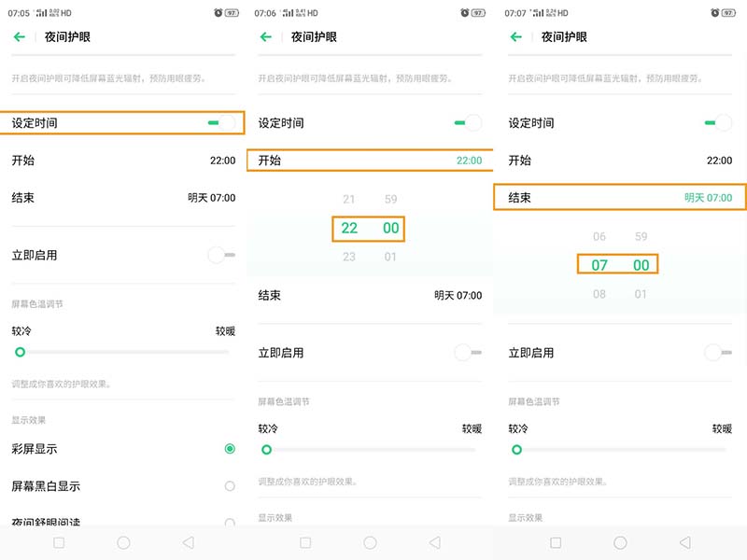Expand 开始 22:00 row in left screen

click(x=123, y=161)
